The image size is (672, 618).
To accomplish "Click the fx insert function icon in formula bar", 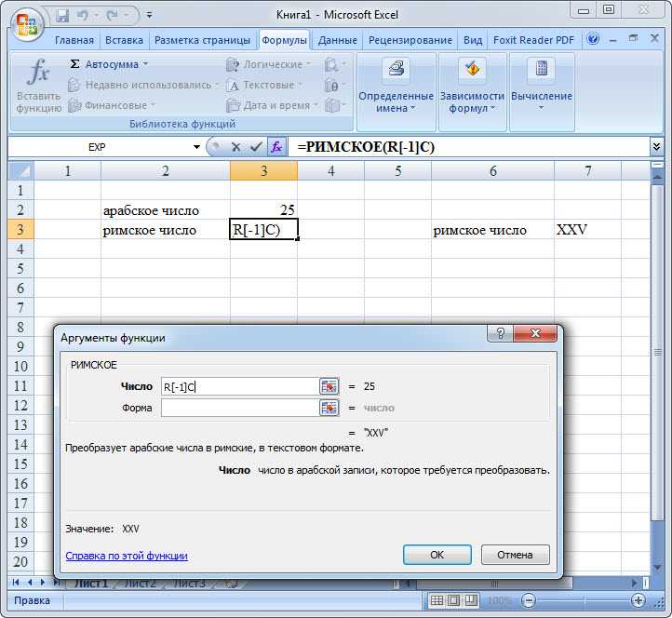I will point(276,147).
